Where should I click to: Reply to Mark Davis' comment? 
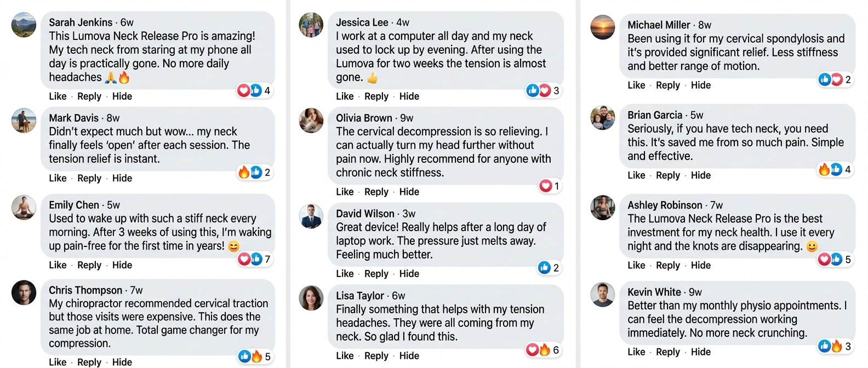click(89, 179)
